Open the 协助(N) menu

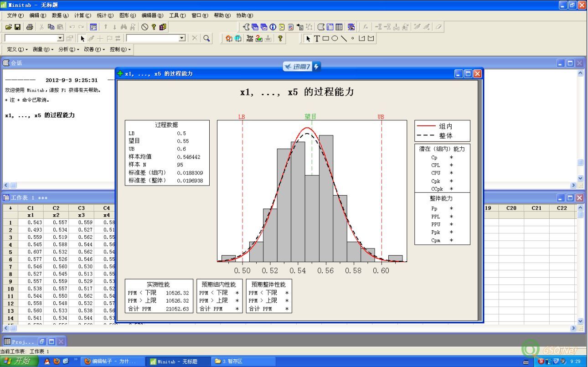tap(245, 15)
